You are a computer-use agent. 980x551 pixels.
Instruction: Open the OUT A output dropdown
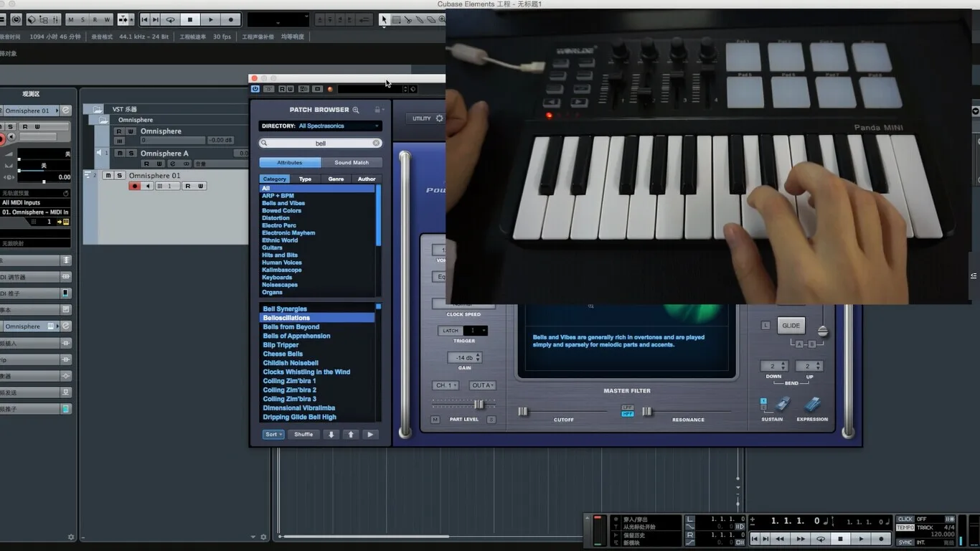[482, 385]
